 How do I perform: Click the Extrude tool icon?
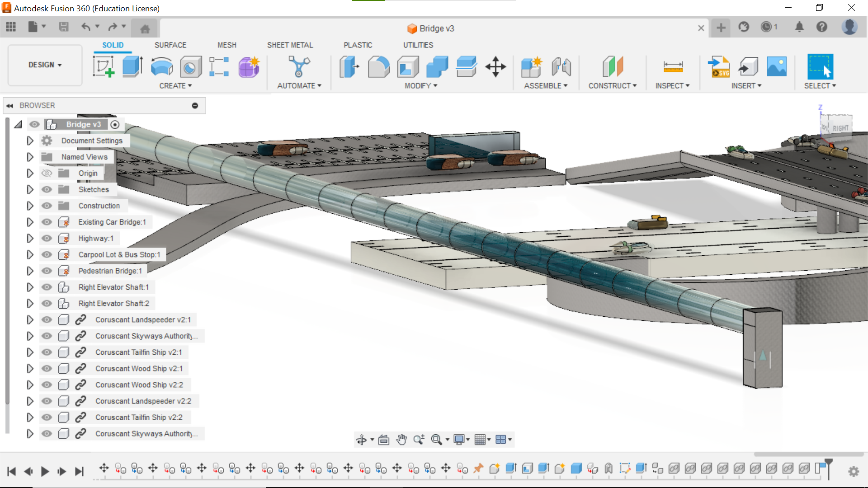click(x=132, y=67)
